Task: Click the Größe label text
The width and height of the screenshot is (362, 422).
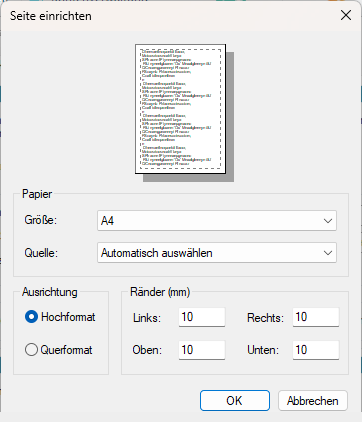Action: (x=41, y=220)
